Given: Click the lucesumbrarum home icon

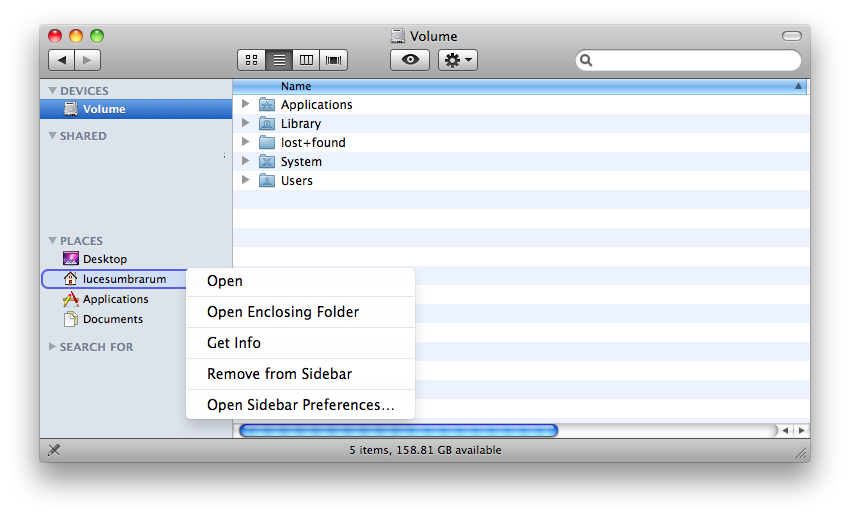Looking at the screenshot, I should pyautogui.click(x=70, y=279).
